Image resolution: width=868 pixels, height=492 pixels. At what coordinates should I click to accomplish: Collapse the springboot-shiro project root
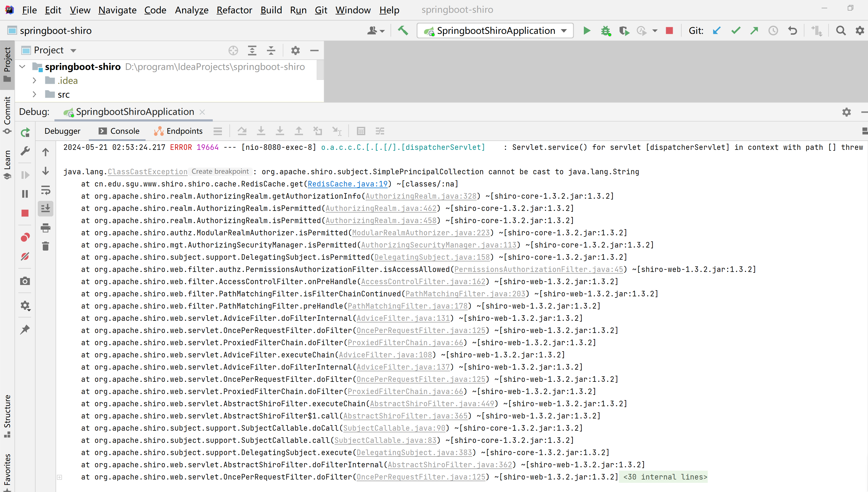pyautogui.click(x=22, y=66)
